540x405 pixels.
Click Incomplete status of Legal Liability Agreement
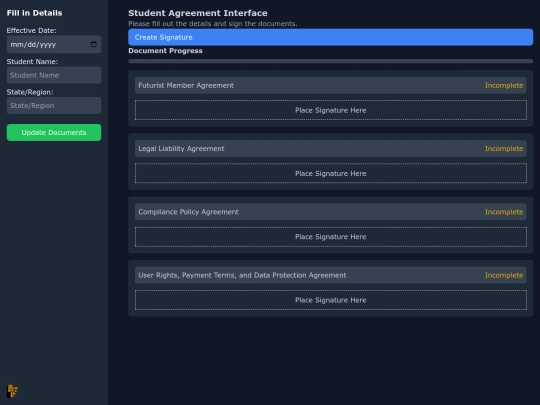(x=504, y=149)
